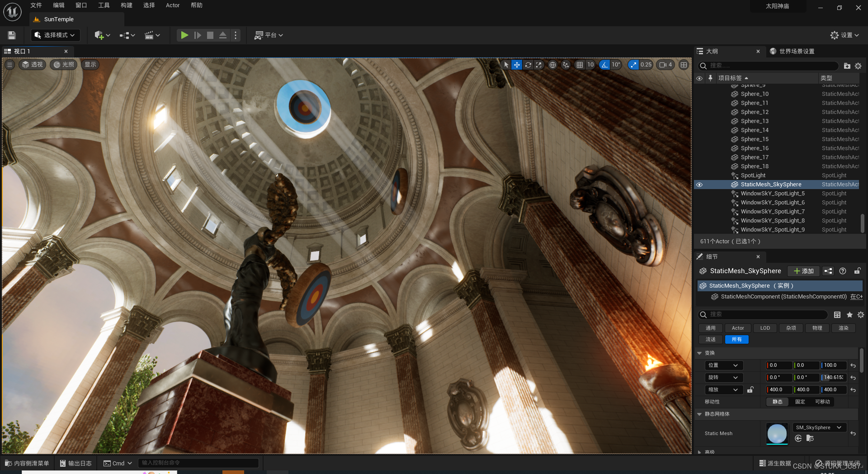Open the 选择模式 mode dropdown
The height and width of the screenshot is (474, 868).
(x=56, y=35)
